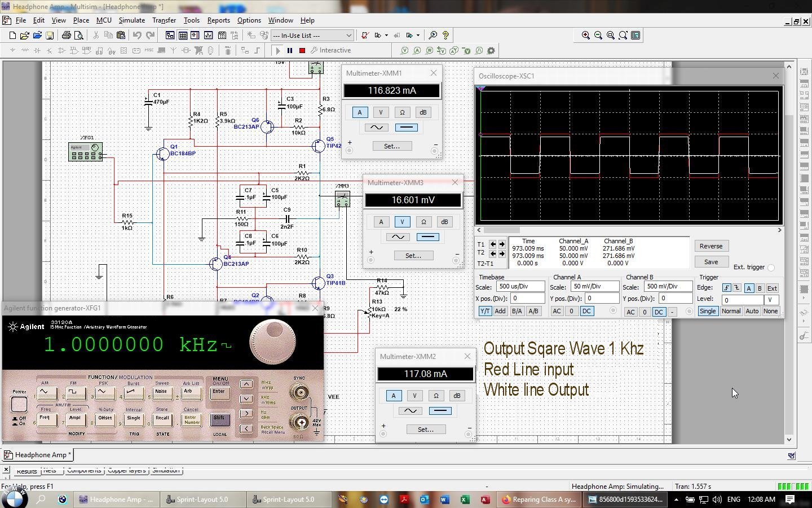Viewport: 812px width, 508px height.
Task: Pause the simulation
Action: [290, 50]
